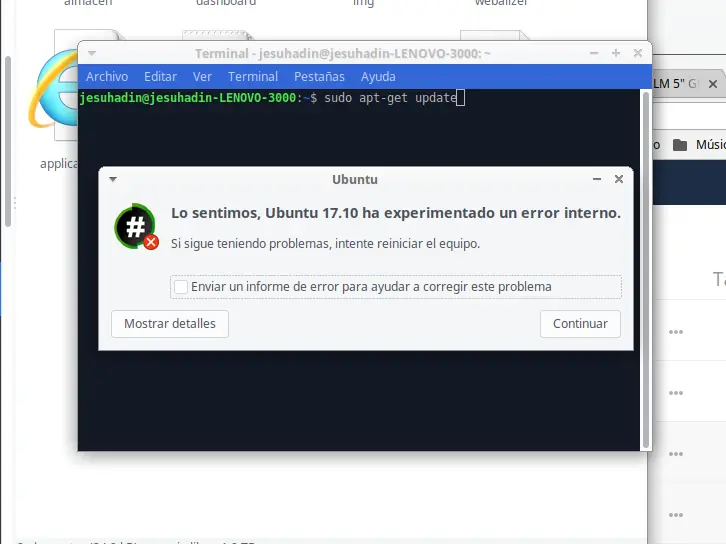726x544 pixels.
Task: Close the Terminal window
Action: pos(638,53)
